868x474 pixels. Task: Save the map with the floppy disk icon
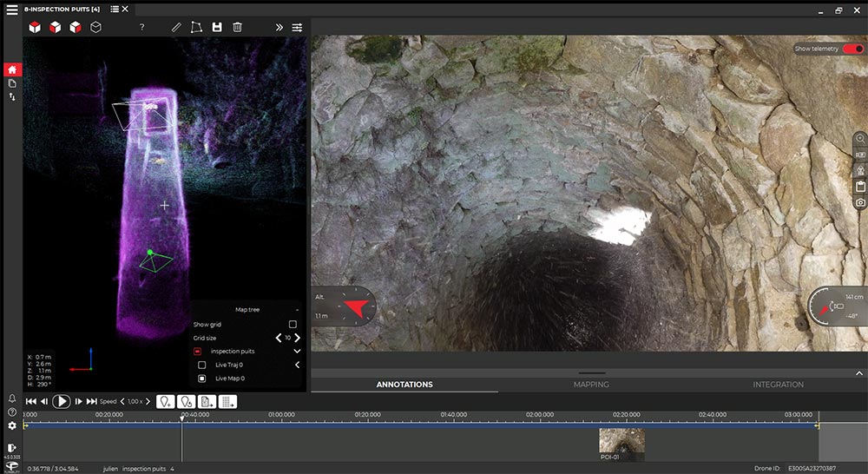click(x=217, y=27)
